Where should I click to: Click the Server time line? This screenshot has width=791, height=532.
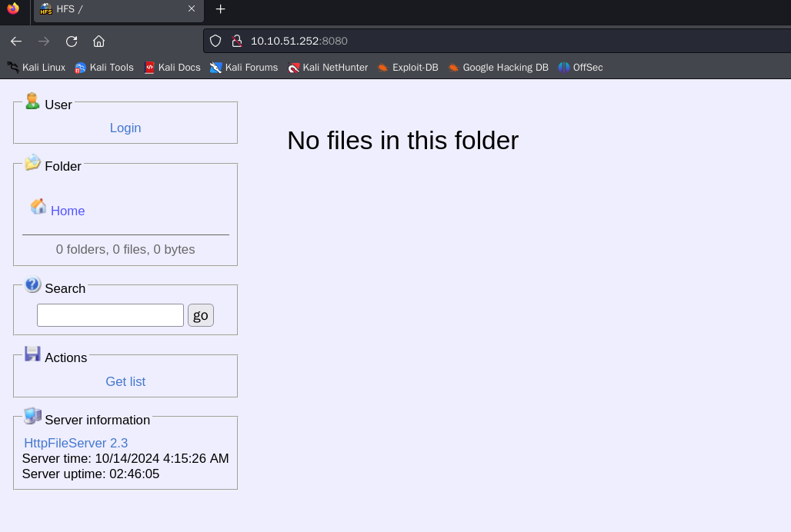click(x=125, y=458)
